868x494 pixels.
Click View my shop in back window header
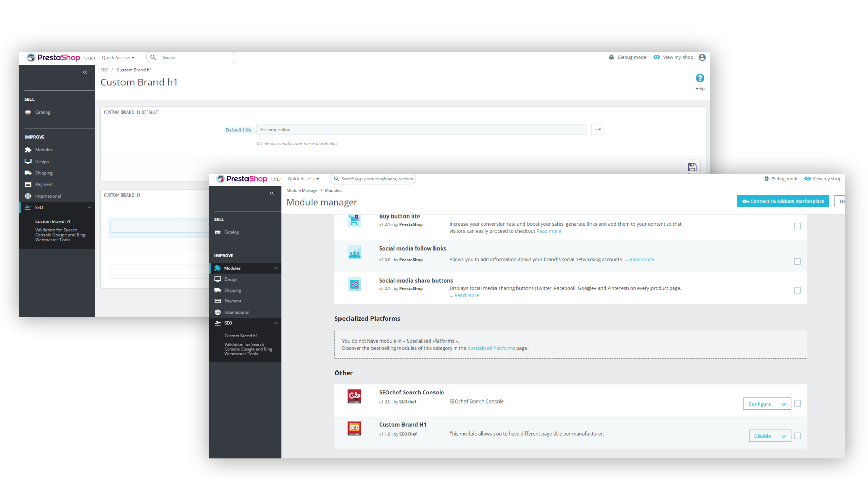[x=673, y=57]
